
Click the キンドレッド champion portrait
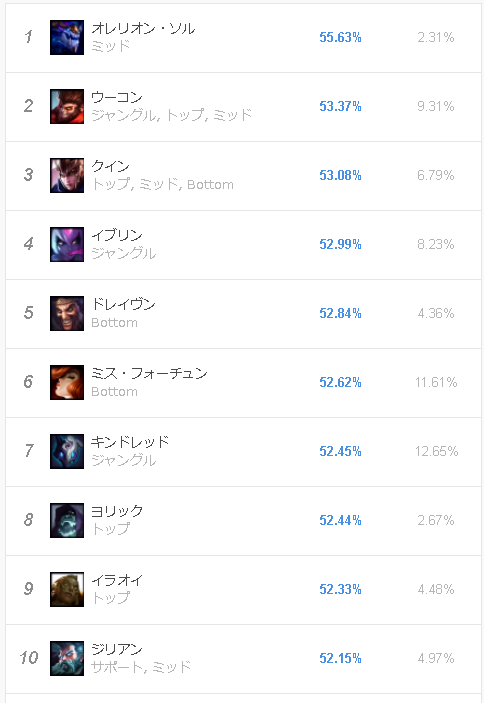pos(67,451)
